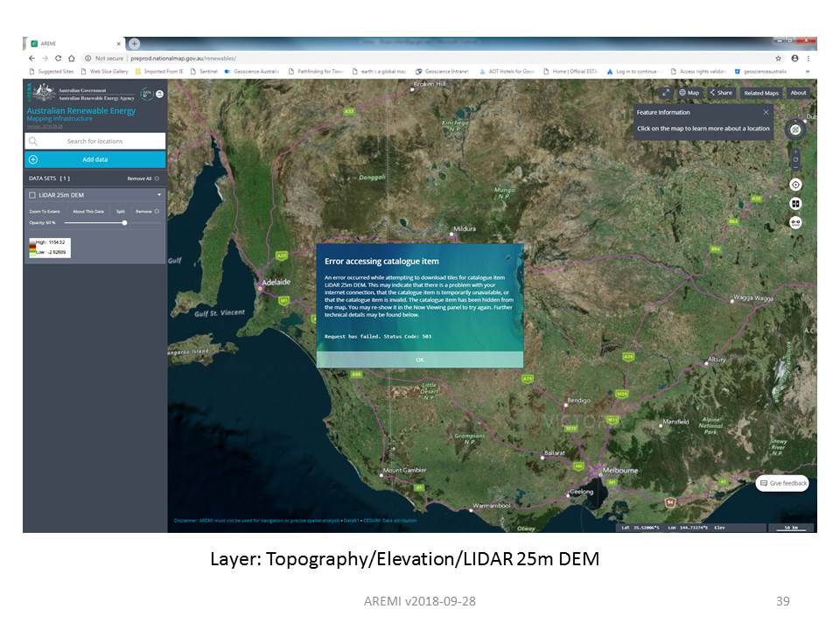Screen dimensions: 840x630
Task: Reload the page with the refresh icon
Action: [x=58, y=59]
